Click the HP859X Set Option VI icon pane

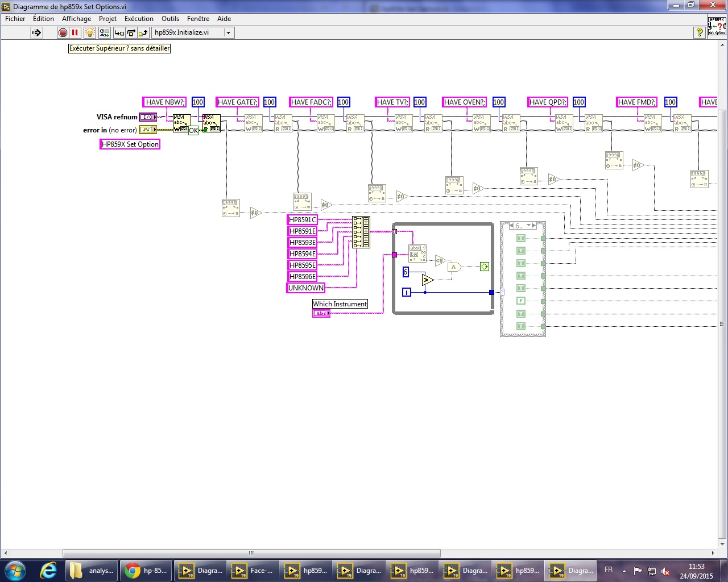717,26
